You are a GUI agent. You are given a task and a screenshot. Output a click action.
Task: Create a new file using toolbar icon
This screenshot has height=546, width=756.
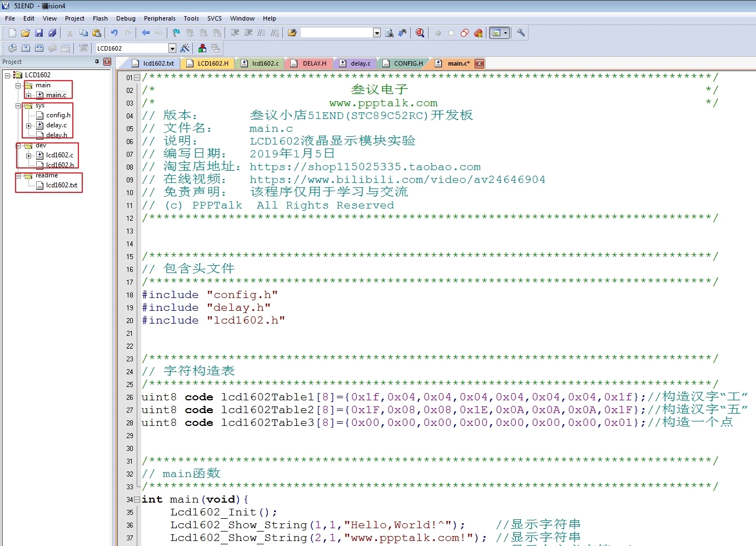click(12, 33)
